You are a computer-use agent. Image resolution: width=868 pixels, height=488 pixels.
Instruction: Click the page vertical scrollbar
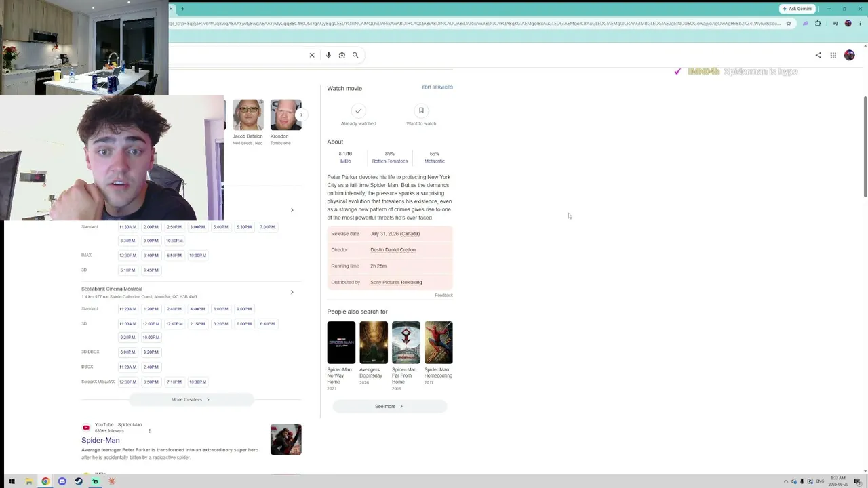pyautogui.click(x=865, y=146)
